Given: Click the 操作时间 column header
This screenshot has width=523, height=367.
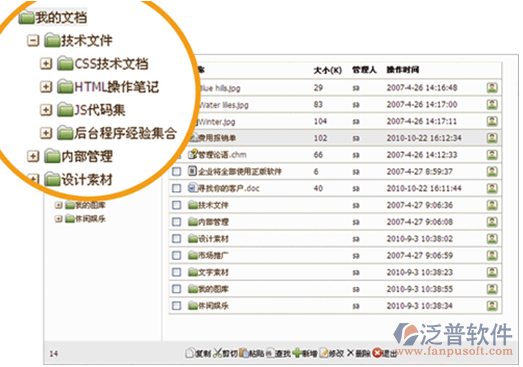Looking at the screenshot, I should click(403, 70).
